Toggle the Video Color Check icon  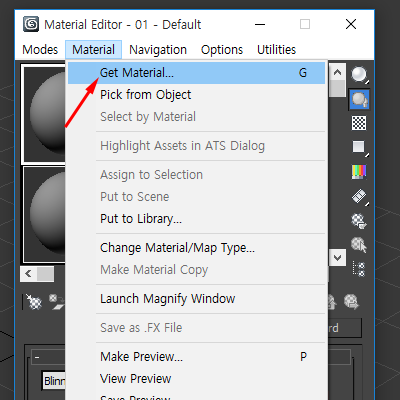pos(359,172)
